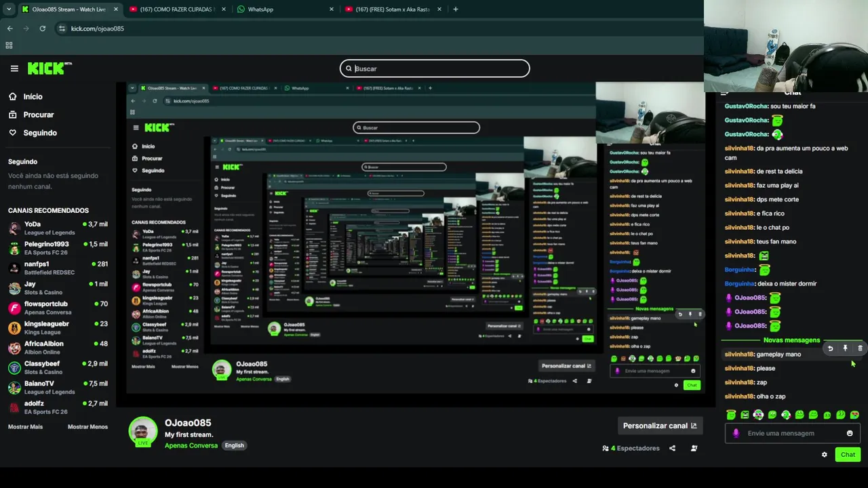Open BaianoTV League of Legends channel
The image size is (868, 488).
click(58, 388)
